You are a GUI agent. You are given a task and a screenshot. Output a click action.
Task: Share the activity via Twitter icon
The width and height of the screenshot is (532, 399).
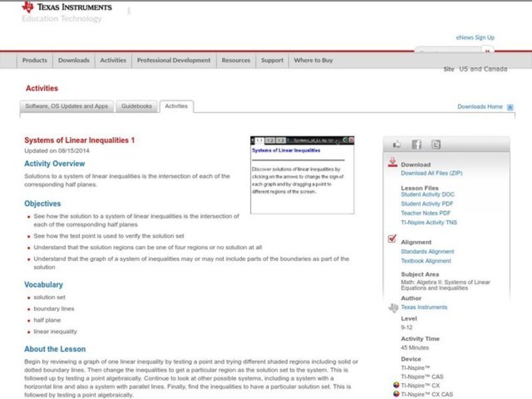(x=436, y=144)
